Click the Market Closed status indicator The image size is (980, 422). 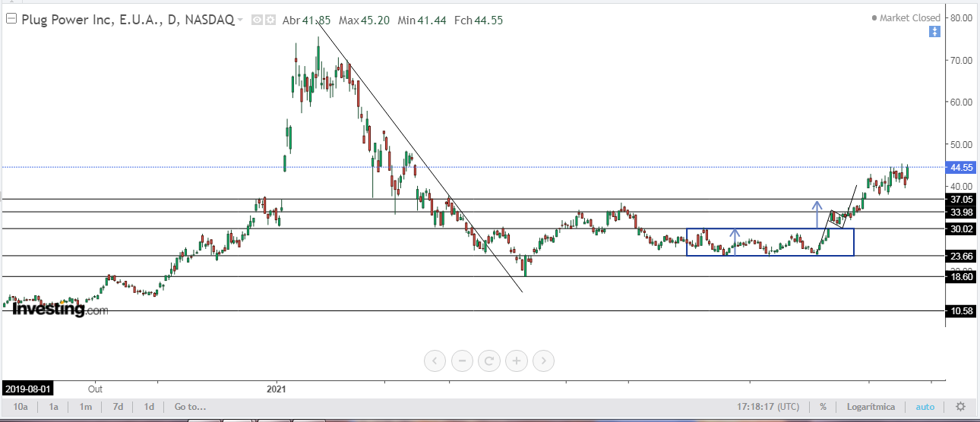point(906,17)
